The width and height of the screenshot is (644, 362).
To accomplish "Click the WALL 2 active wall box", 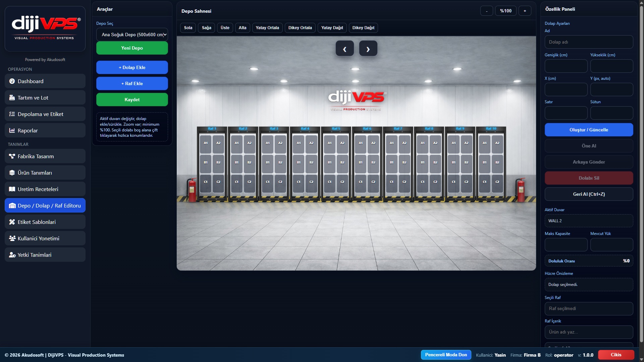I will point(589,221).
